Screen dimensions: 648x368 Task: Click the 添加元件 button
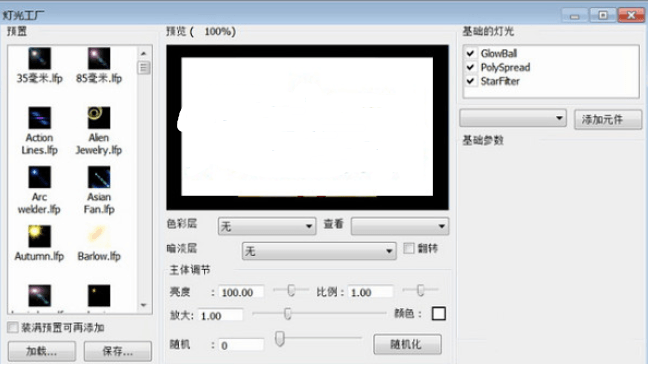pos(608,119)
